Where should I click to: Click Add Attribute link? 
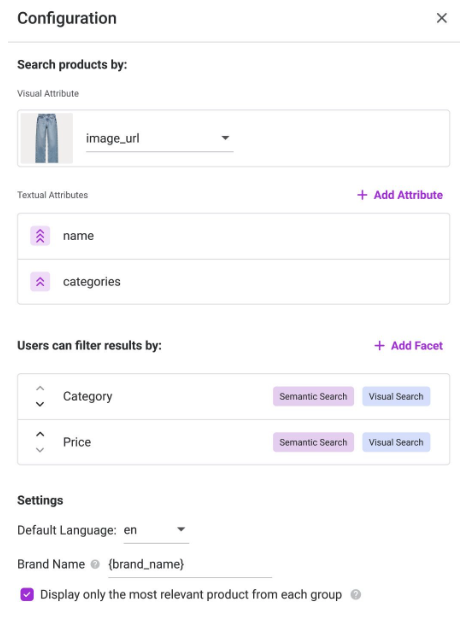coord(400,195)
